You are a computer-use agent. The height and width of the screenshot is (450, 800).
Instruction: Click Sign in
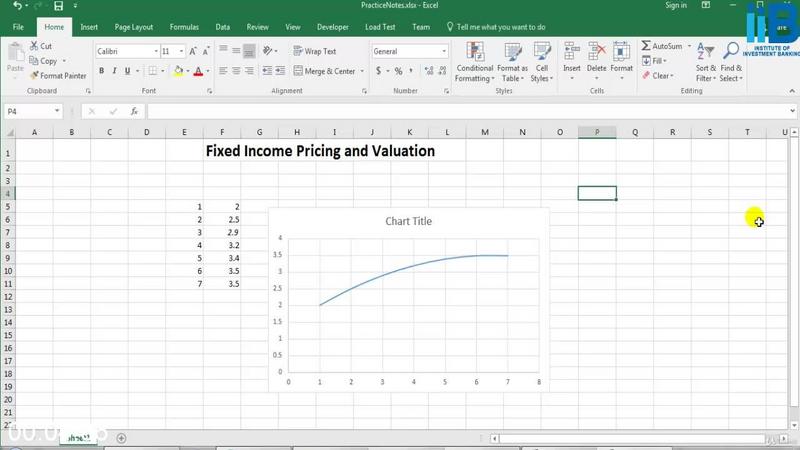coord(676,6)
